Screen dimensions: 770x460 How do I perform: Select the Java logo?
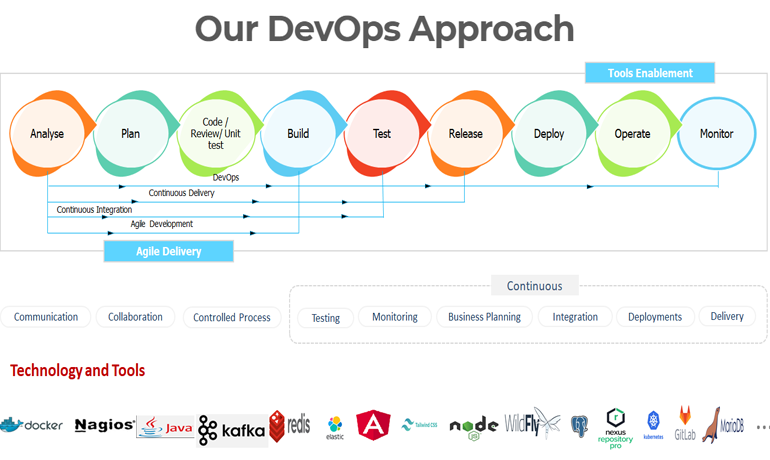(x=165, y=426)
